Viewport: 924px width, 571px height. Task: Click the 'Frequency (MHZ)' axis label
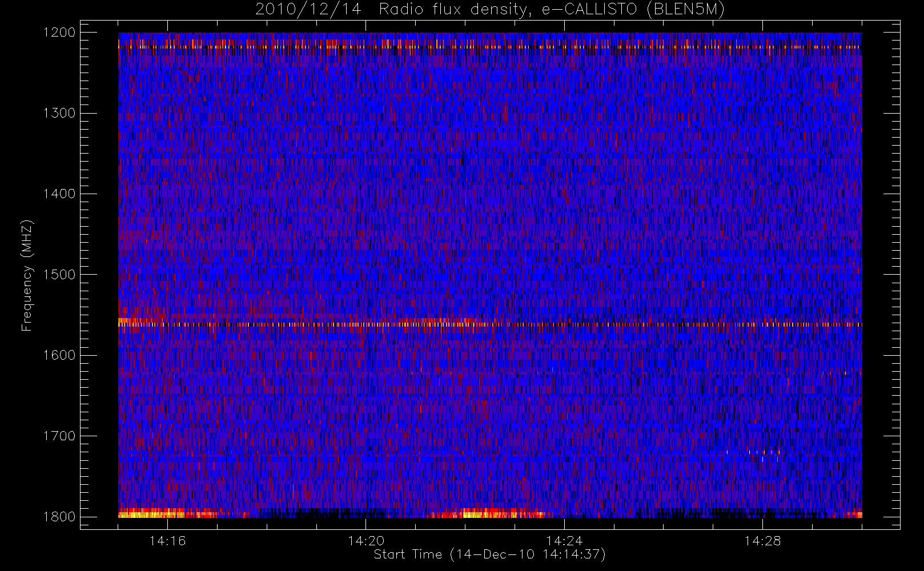pyautogui.click(x=27, y=275)
